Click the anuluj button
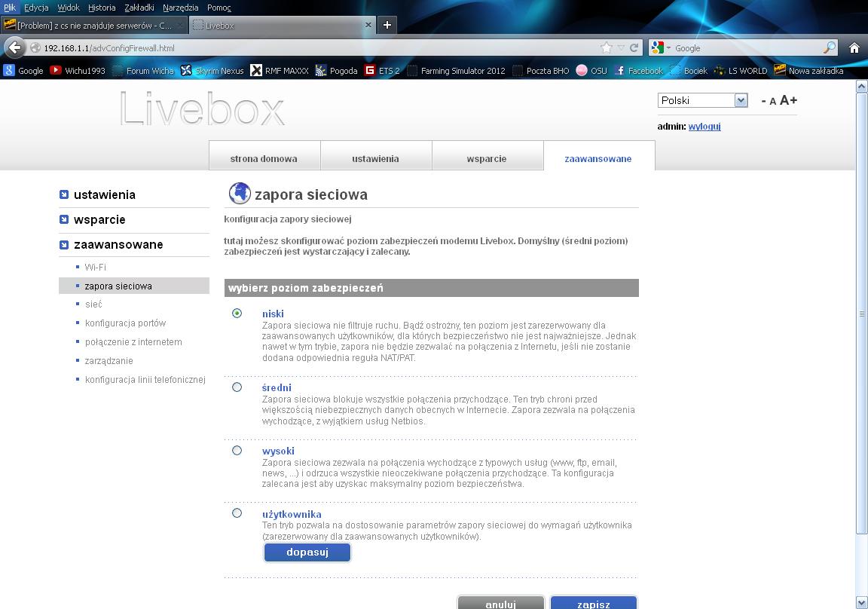868x609 pixels. click(500, 604)
